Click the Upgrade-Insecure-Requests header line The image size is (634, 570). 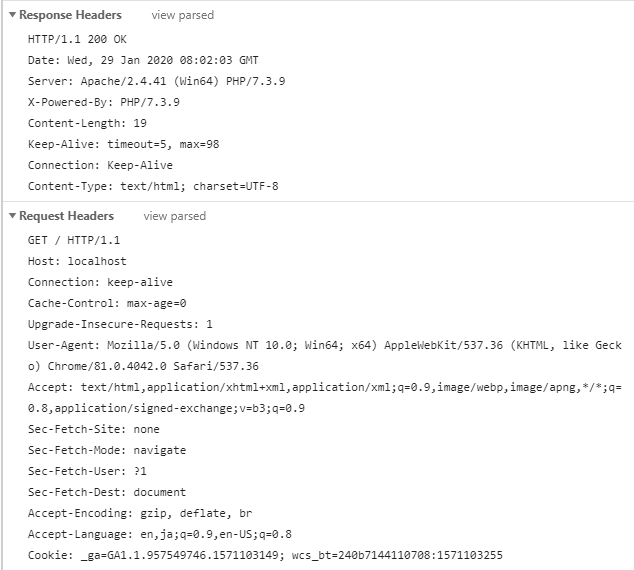(120, 324)
